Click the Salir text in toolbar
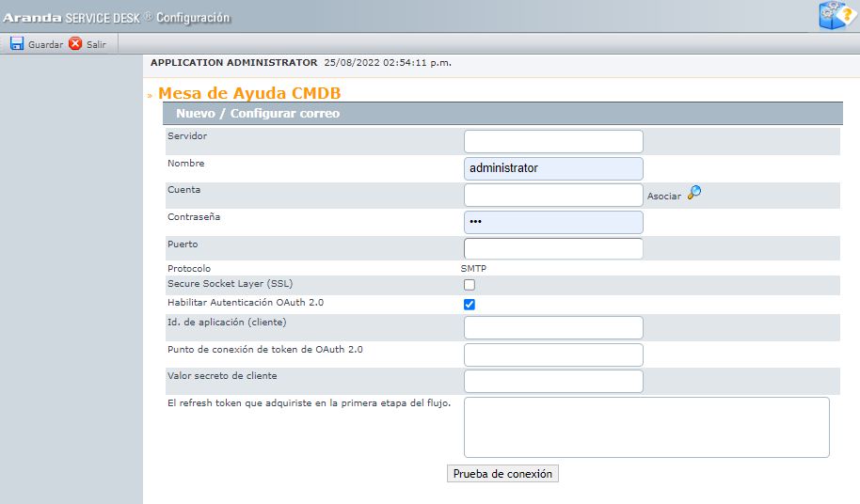The height and width of the screenshot is (504, 860). [96, 45]
